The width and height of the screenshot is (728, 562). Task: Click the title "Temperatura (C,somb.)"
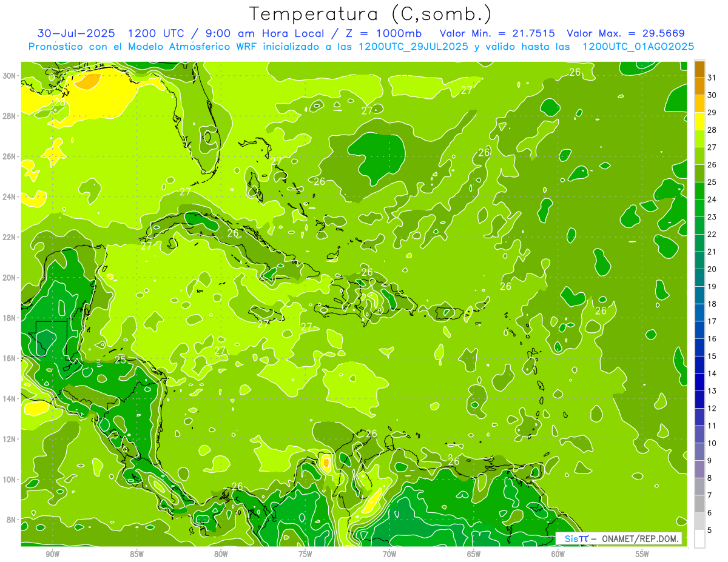coord(371,15)
